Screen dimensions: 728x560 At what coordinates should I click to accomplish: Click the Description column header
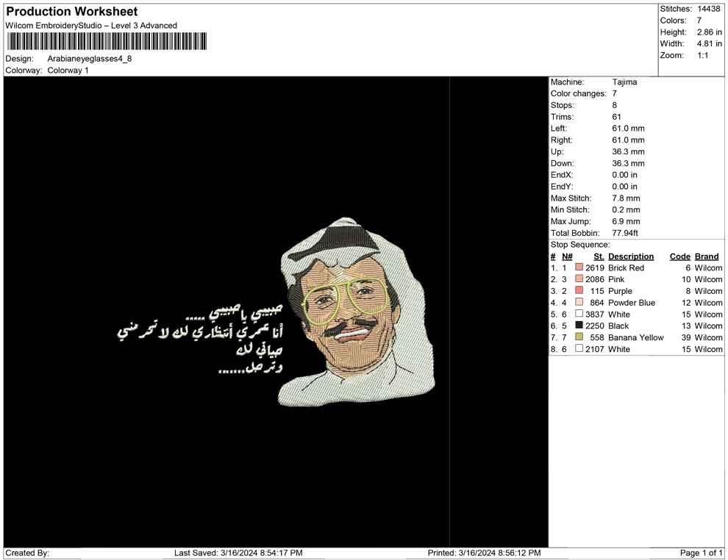pyautogui.click(x=630, y=256)
